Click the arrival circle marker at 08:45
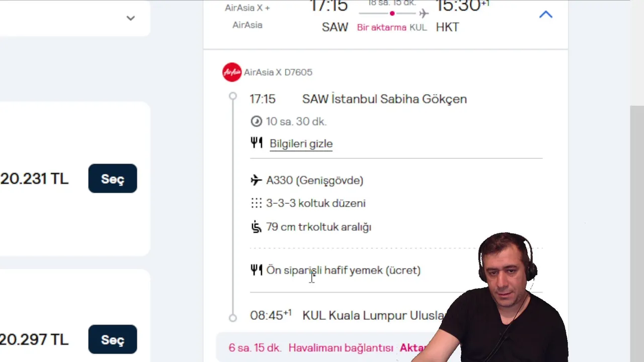This screenshot has width=644, height=362. coord(232,317)
